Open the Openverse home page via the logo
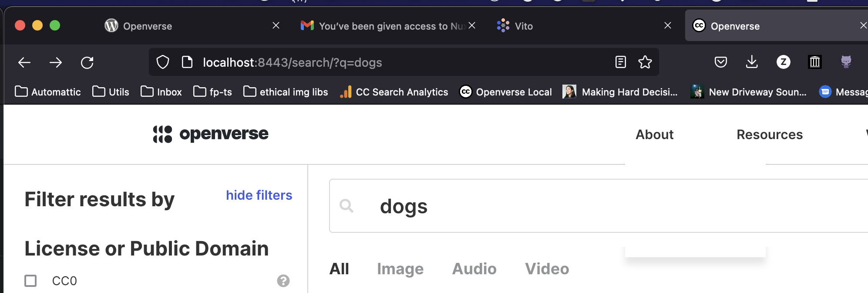This screenshot has height=293, width=868. pos(211,134)
